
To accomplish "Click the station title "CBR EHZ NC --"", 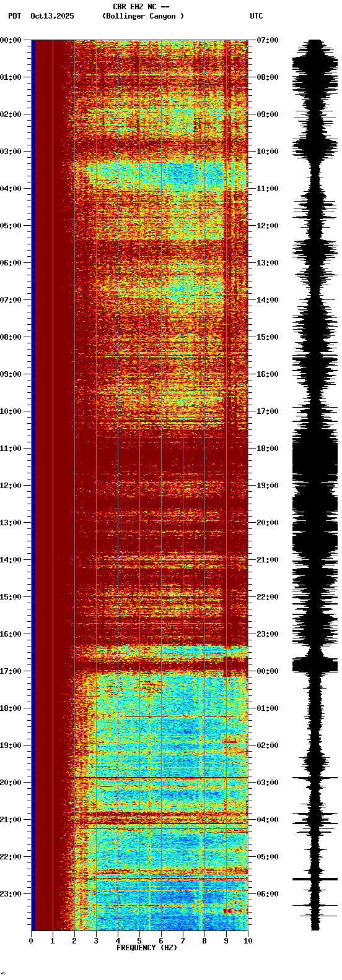I will pyautogui.click(x=141, y=7).
